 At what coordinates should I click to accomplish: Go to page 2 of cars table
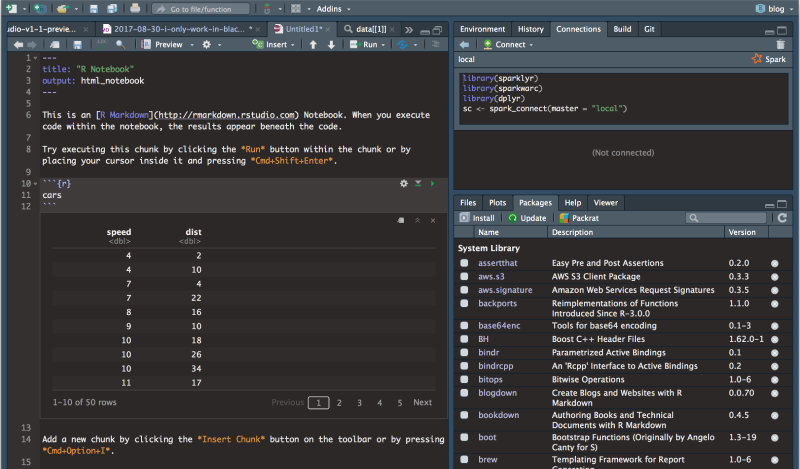pyautogui.click(x=339, y=403)
